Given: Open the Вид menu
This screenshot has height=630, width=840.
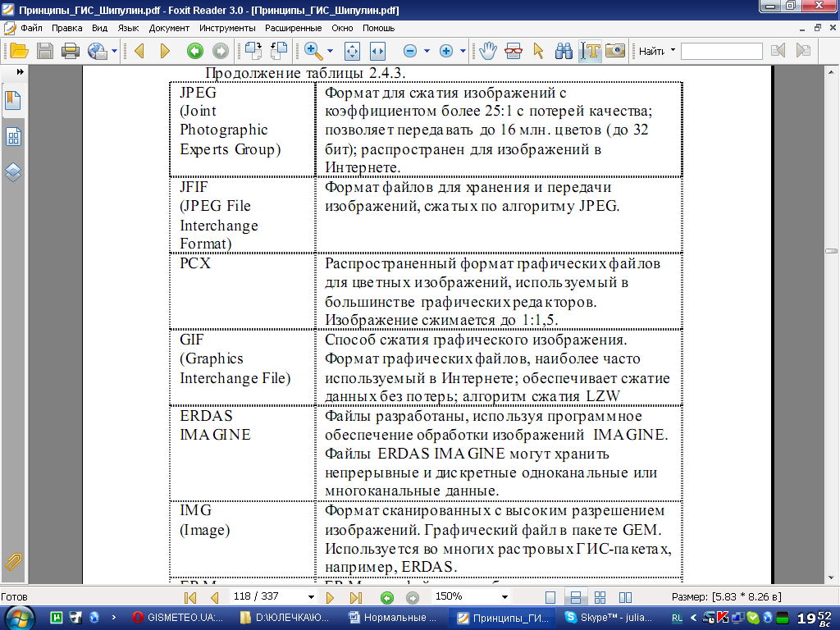Looking at the screenshot, I should click(x=99, y=28).
